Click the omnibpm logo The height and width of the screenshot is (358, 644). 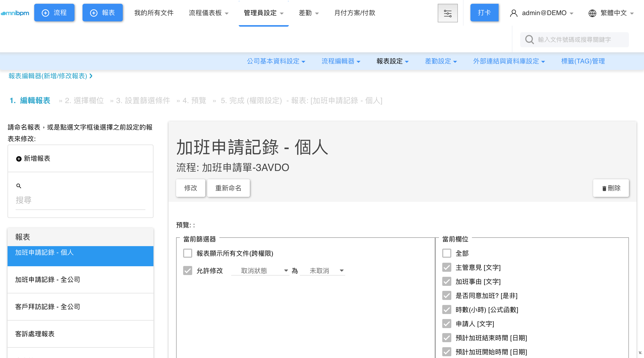click(x=15, y=13)
